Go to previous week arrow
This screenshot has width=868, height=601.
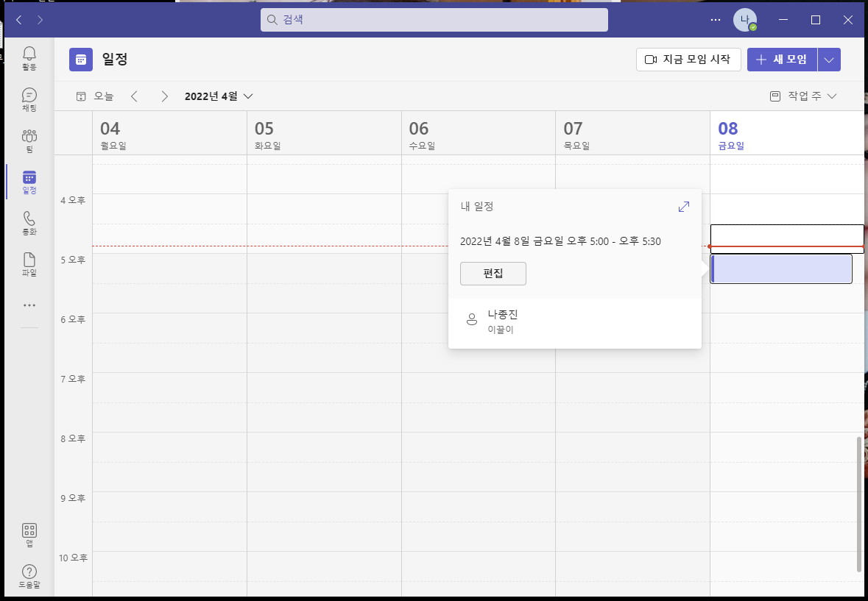(x=134, y=96)
